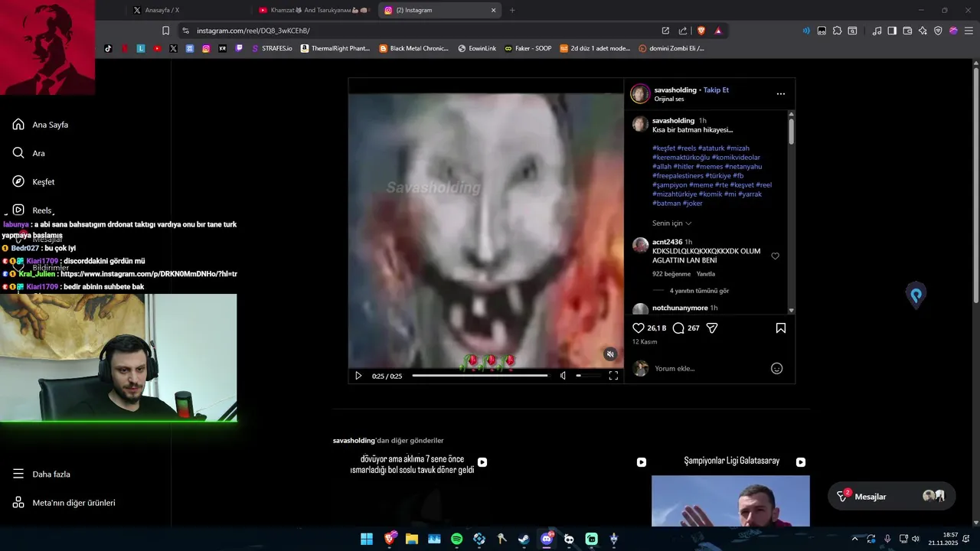Open Brave VPN shield icon
Viewport: 980px width, 551px height.
[x=938, y=31]
